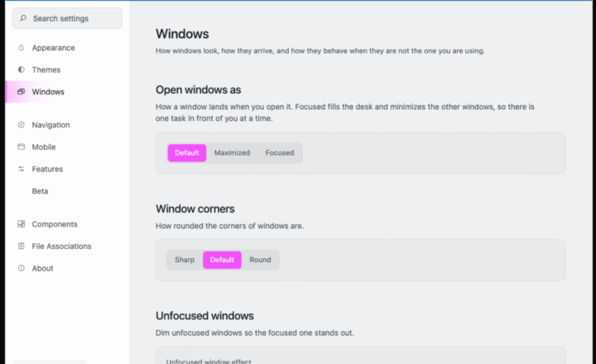
Task: Click the File Associations document icon
Action: [22, 246]
